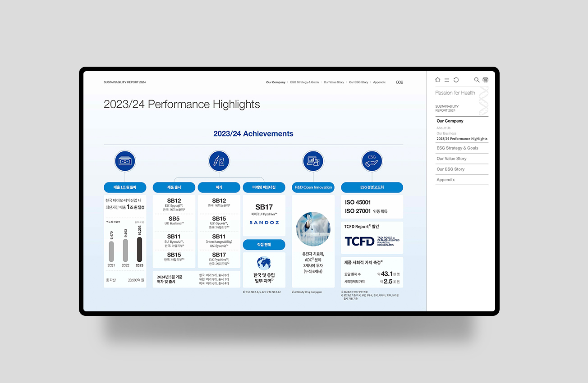Viewport: 588px width, 383px height.
Task: Click the laboratory pipette photo
Action: 313,229
